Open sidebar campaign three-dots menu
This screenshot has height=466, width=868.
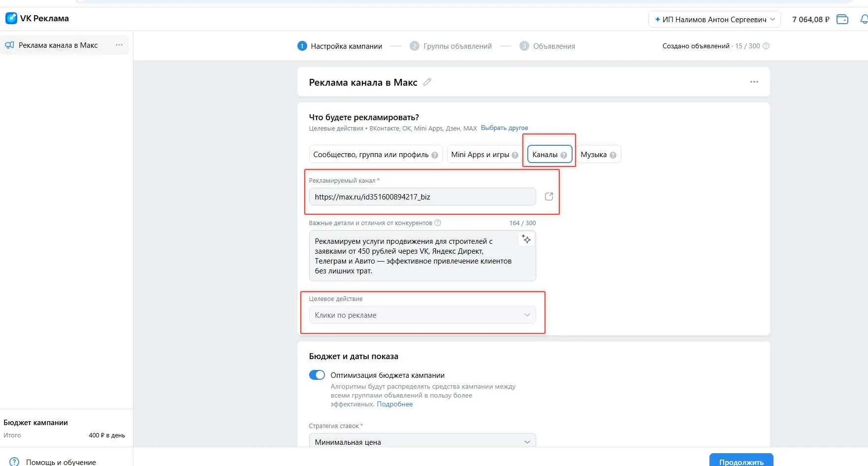tap(119, 45)
